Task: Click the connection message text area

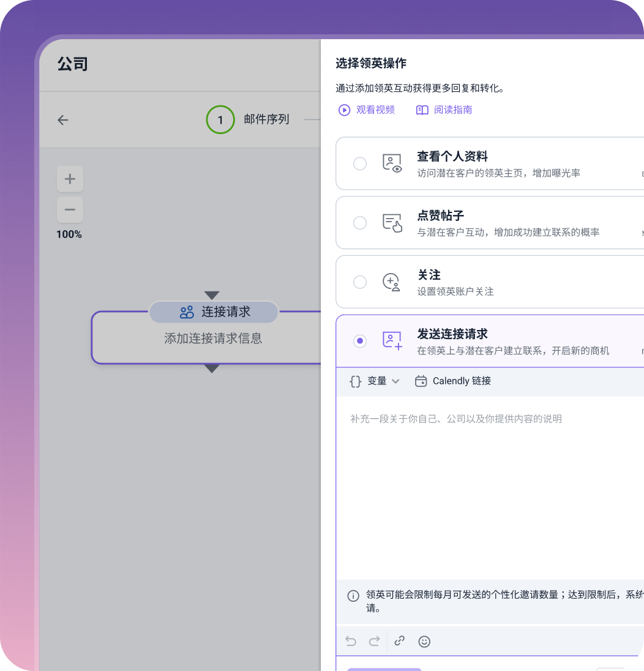Action: click(x=490, y=488)
